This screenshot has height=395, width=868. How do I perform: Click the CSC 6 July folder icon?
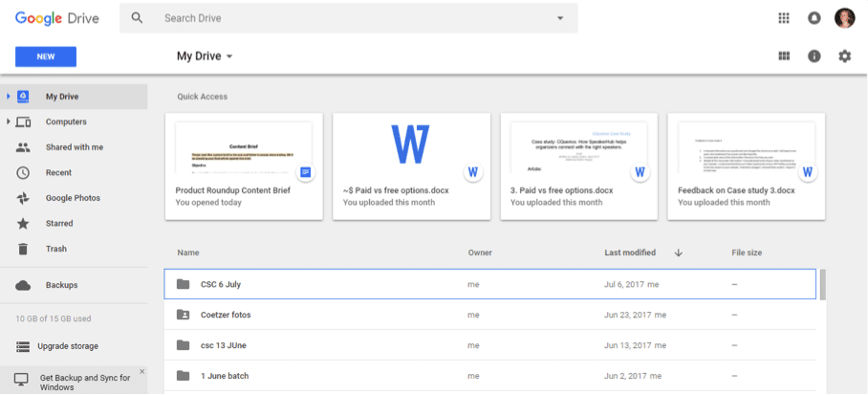183,284
